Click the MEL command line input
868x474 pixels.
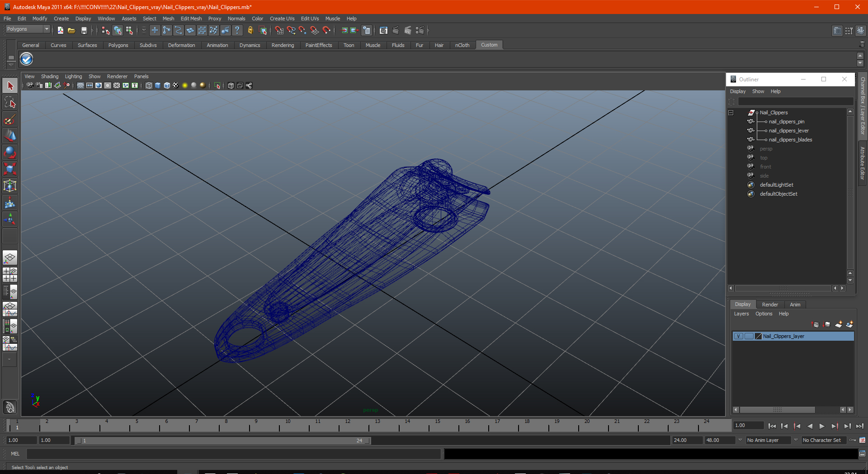click(x=233, y=454)
